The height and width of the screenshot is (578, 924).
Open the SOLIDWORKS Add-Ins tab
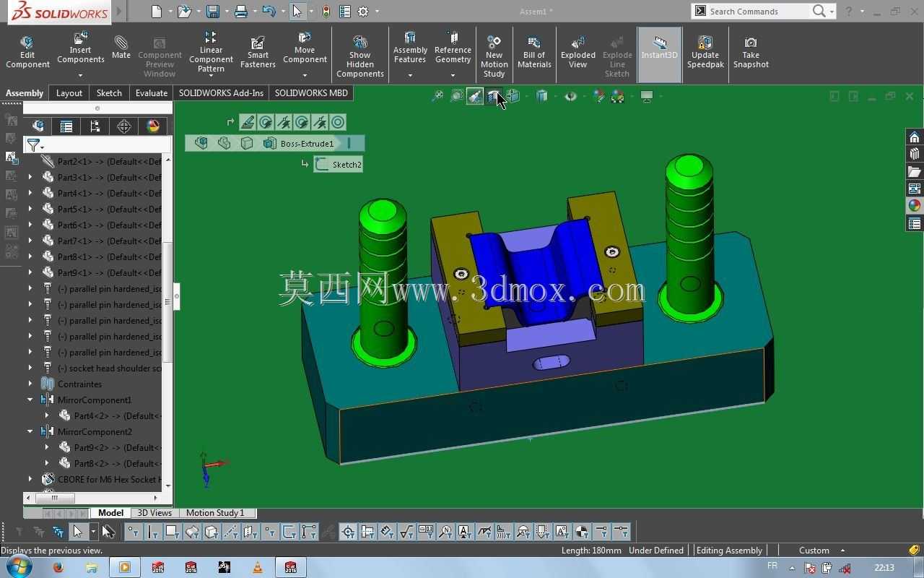point(221,92)
